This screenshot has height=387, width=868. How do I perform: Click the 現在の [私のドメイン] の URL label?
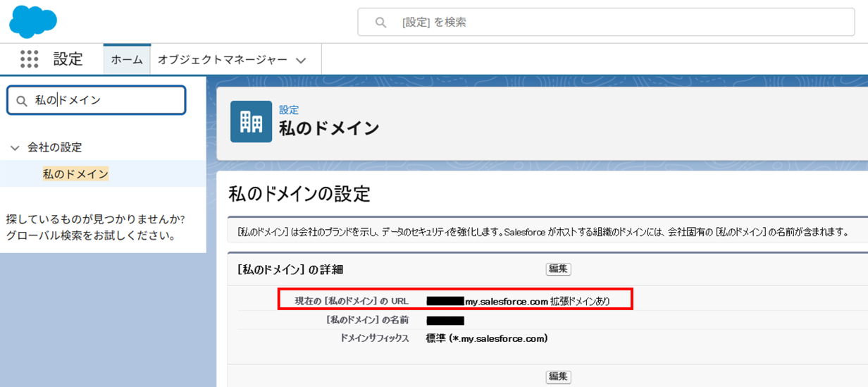tap(352, 301)
